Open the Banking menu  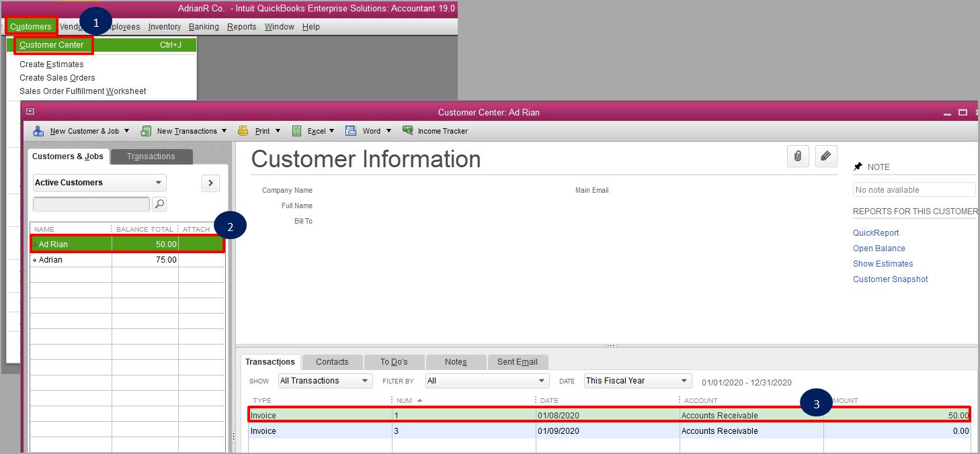(x=204, y=27)
